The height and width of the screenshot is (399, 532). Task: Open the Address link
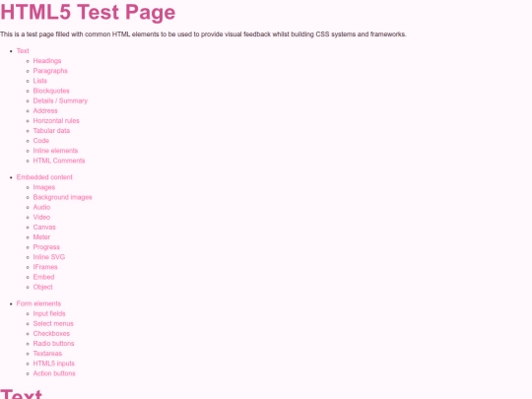45,110
